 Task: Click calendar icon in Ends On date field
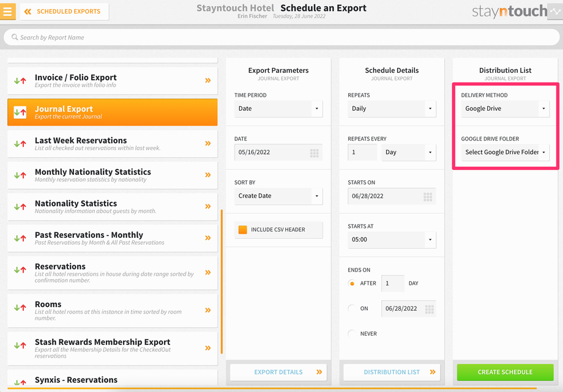(429, 309)
